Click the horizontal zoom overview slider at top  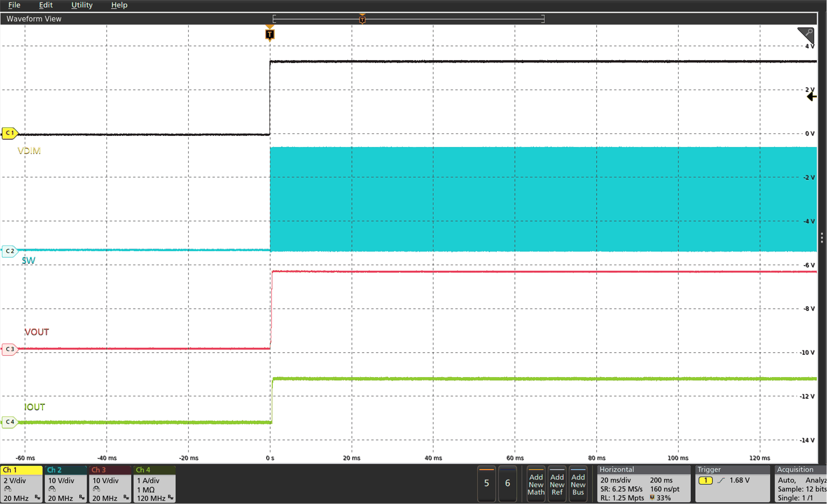[408, 19]
